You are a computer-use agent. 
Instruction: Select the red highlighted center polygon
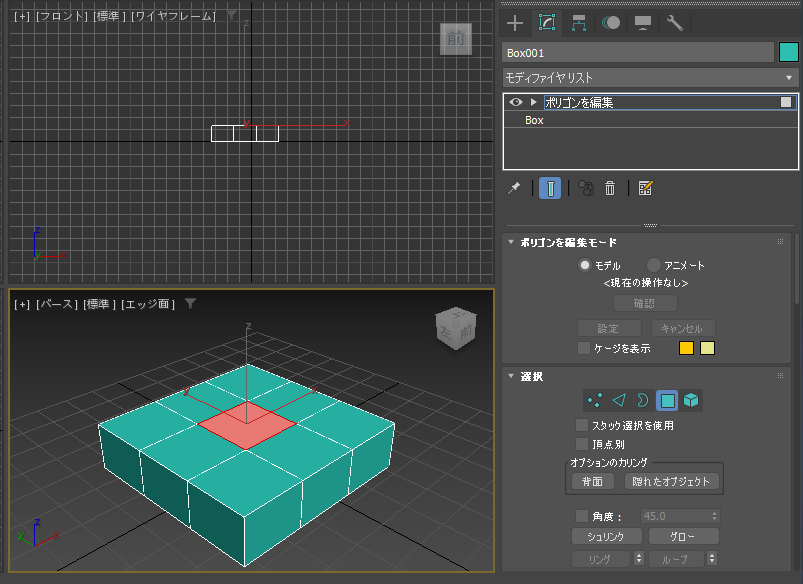[x=247, y=425]
